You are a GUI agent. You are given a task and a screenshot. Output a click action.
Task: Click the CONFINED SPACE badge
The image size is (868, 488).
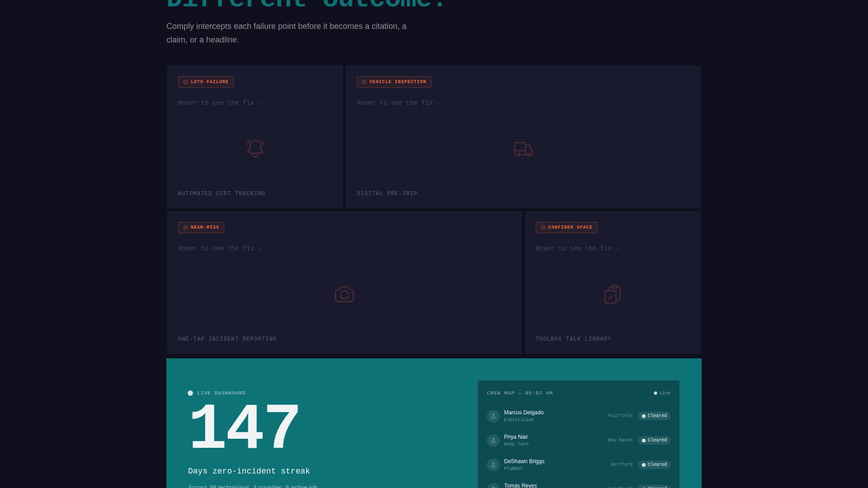tap(566, 227)
